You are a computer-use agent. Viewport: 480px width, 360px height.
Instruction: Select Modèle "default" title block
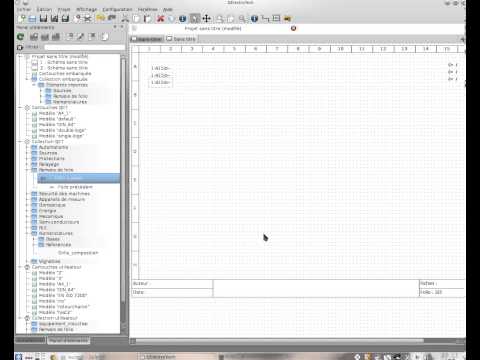(x=57, y=119)
